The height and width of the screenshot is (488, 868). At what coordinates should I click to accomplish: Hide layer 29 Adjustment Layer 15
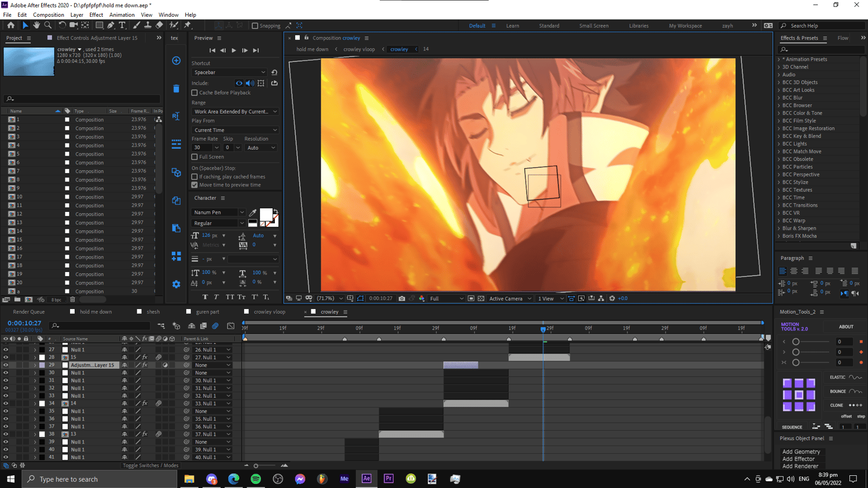click(6, 365)
